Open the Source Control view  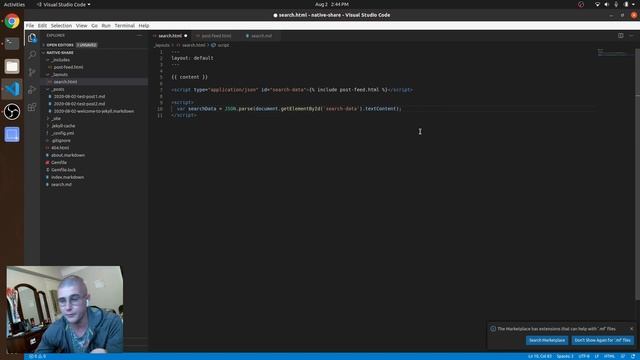click(32, 72)
